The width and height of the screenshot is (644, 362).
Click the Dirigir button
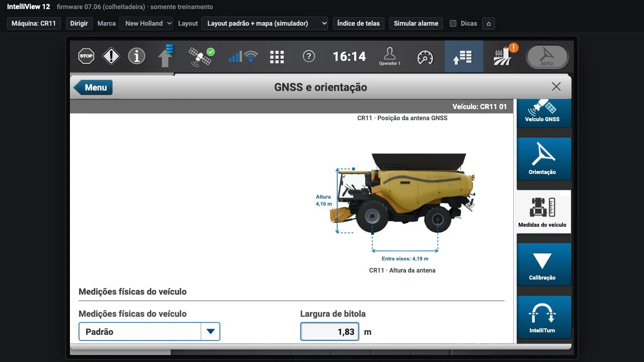[x=79, y=23]
